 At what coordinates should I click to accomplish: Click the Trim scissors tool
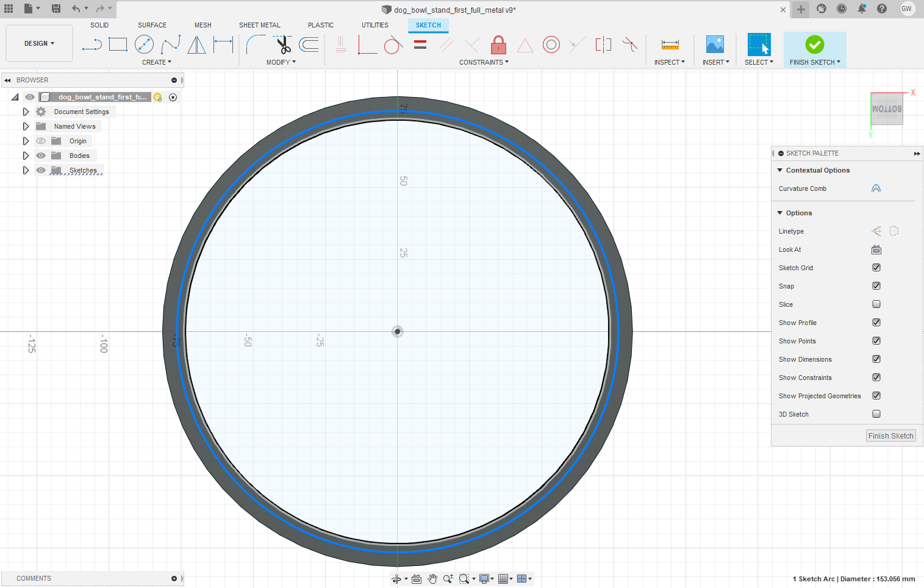(x=283, y=45)
